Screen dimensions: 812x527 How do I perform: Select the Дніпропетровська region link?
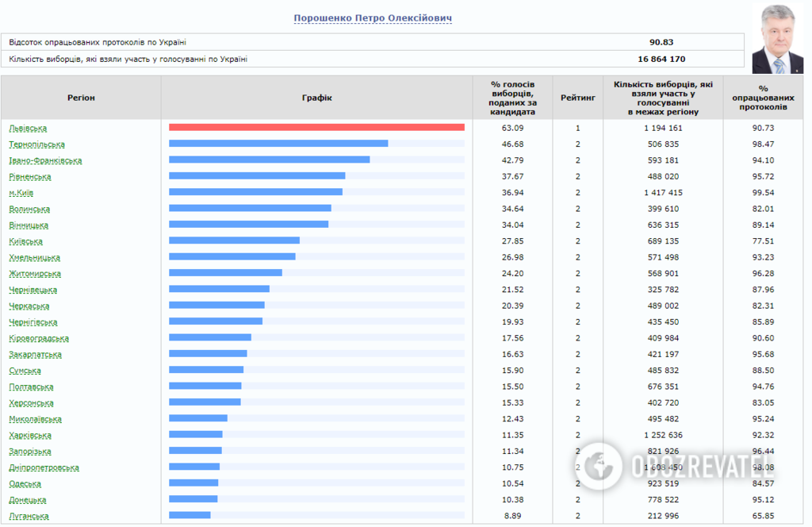point(44,467)
